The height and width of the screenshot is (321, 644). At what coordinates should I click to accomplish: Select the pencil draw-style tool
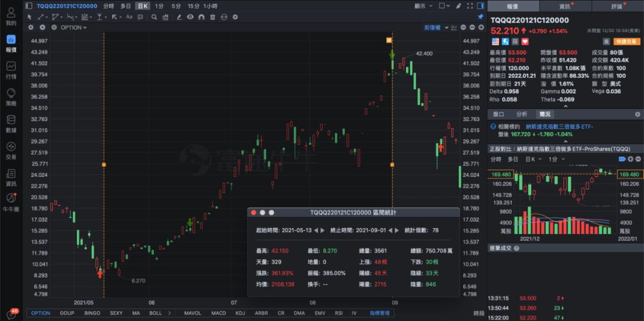click(179, 17)
